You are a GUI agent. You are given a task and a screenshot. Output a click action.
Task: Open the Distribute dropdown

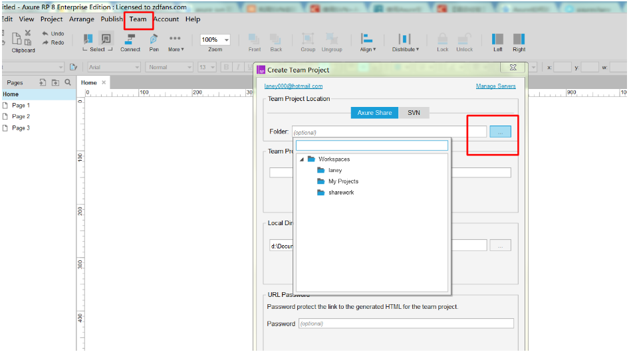(405, 43)
